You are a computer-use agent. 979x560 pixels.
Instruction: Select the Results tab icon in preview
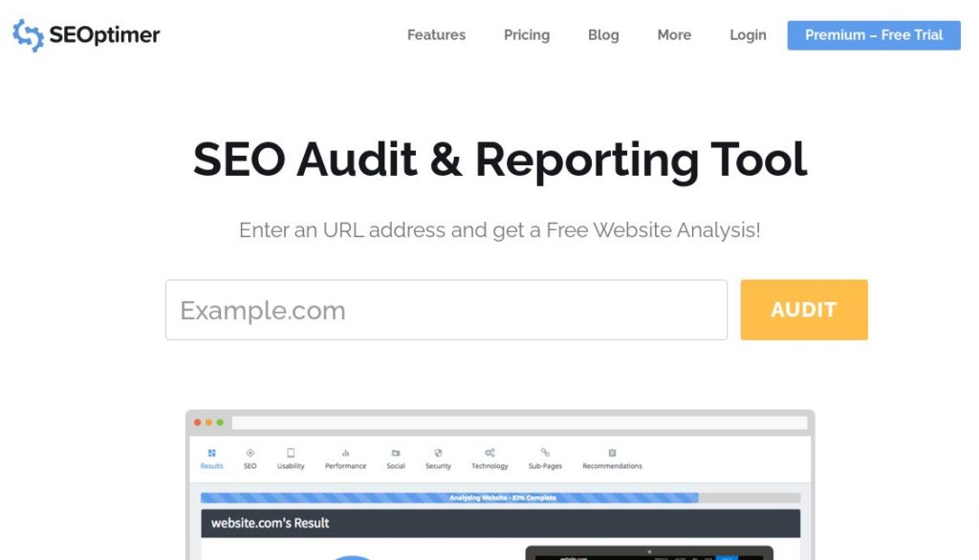pyautogui.click(x=211, y=453)
